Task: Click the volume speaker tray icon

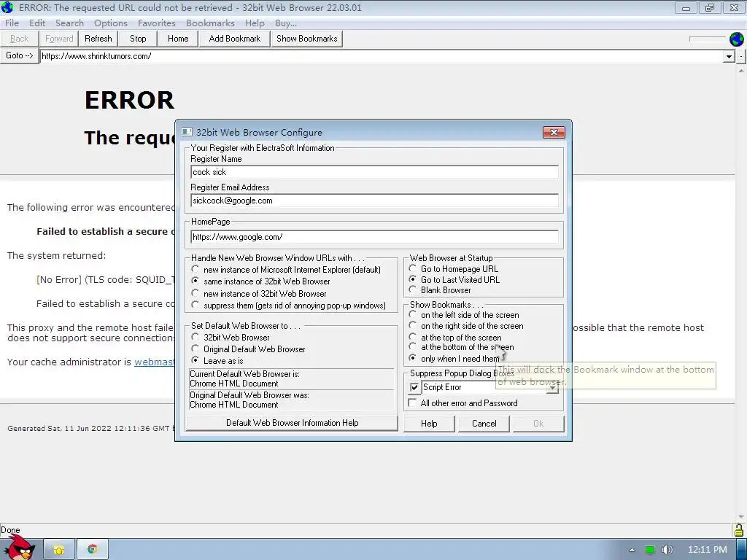Action: [667, 550]
